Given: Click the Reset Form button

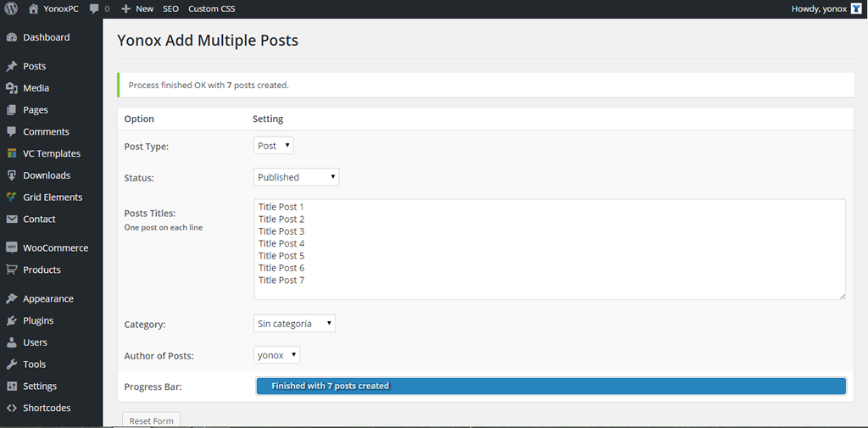Looking at the screenshot, I should coord(151,420).
